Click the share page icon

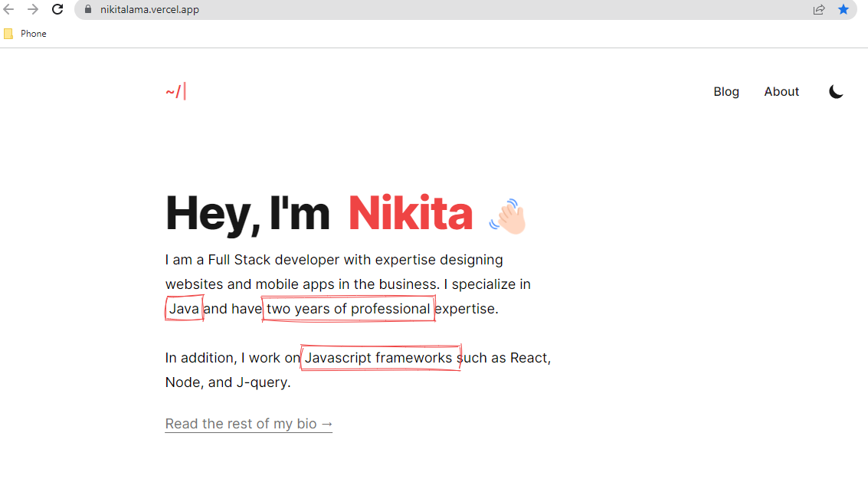click(819, 10)
